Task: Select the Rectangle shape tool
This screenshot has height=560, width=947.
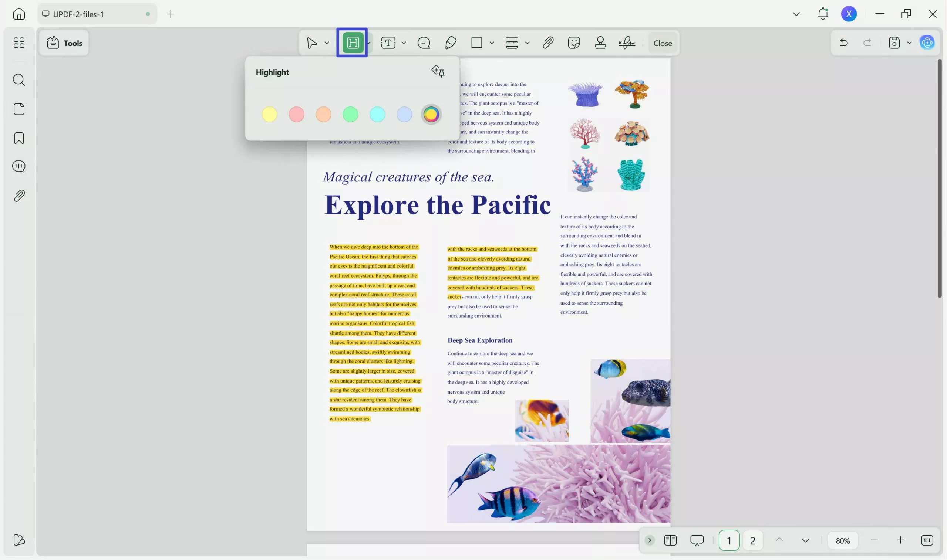Action: point(476,43)
